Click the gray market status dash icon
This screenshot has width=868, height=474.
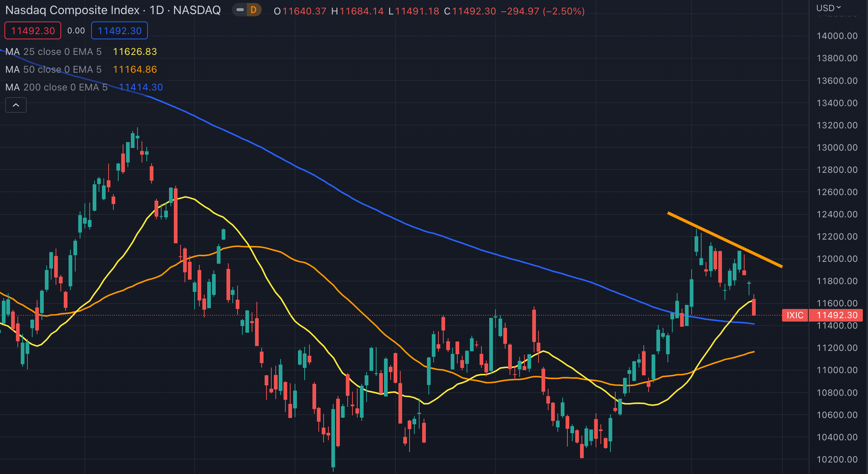(x=240, y=10)
